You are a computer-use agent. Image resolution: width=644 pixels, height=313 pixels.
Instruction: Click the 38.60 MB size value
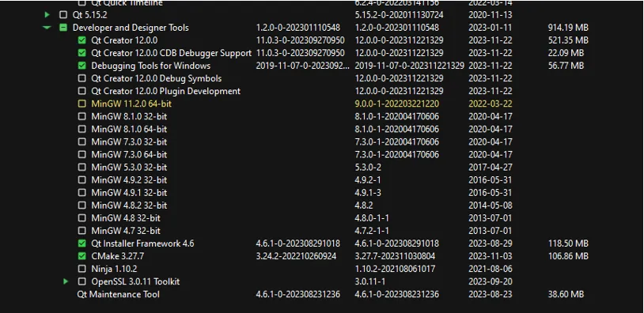coord(566,294)
